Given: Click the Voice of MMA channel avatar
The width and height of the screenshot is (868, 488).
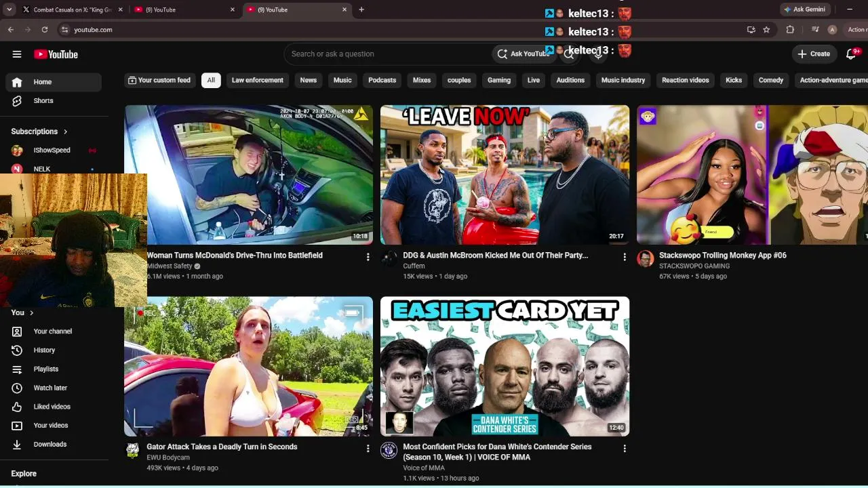Looking at the screenshot, I should (x=389, y=450).
